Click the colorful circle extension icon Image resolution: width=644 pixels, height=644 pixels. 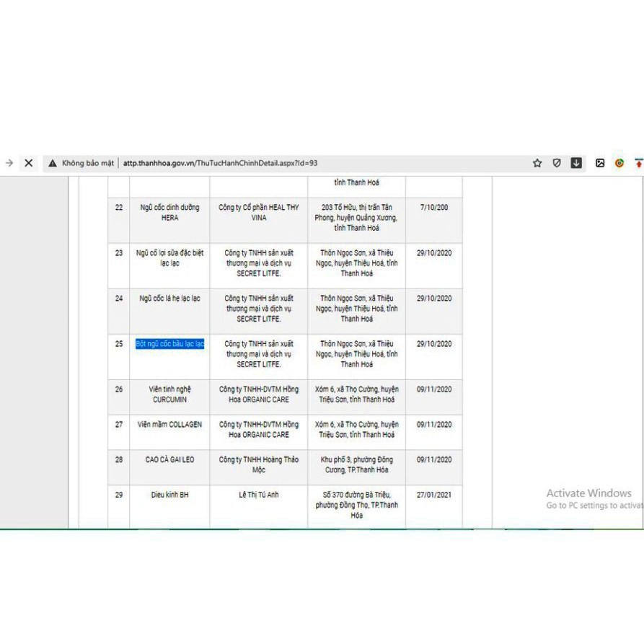coord(619,163)
